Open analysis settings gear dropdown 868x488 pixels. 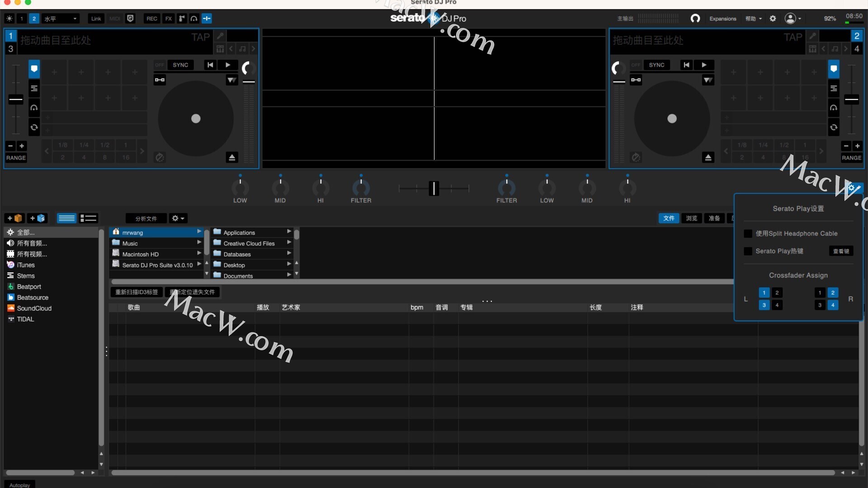(x=178, y=218)
